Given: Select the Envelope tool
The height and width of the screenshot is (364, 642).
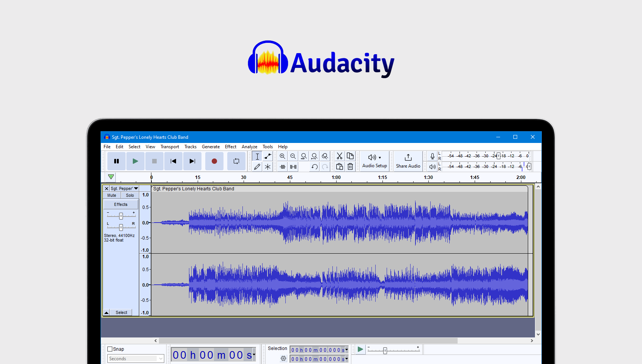Looking at the screenshot, I should click(x=268, y=156).
